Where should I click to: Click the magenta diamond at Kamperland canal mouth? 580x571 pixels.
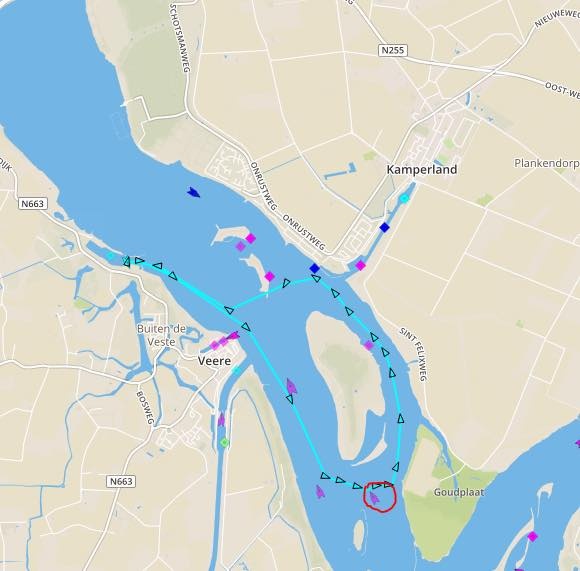(360, 265)
